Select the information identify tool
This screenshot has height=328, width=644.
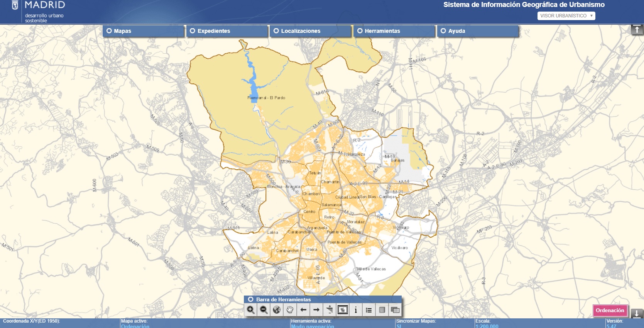(356, 310)
